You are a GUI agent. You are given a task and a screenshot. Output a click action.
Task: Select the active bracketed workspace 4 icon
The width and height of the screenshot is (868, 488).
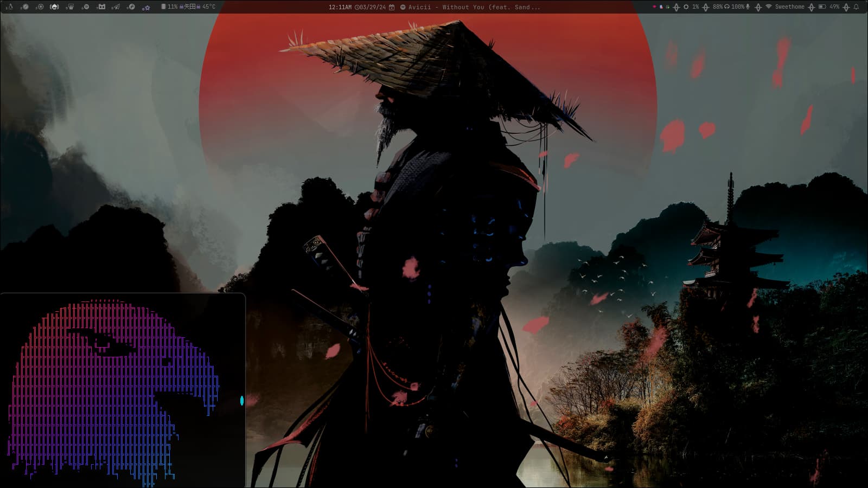pos(54,7)
